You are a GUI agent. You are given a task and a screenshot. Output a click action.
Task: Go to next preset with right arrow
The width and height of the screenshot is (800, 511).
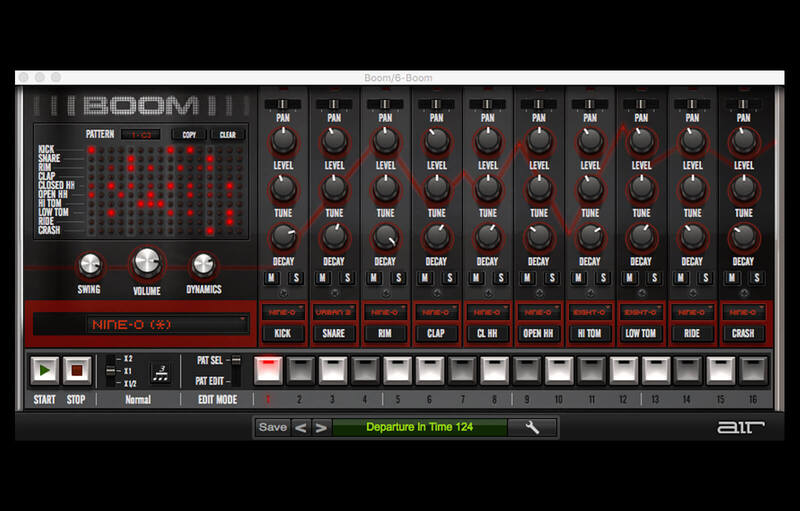[321, 427]
